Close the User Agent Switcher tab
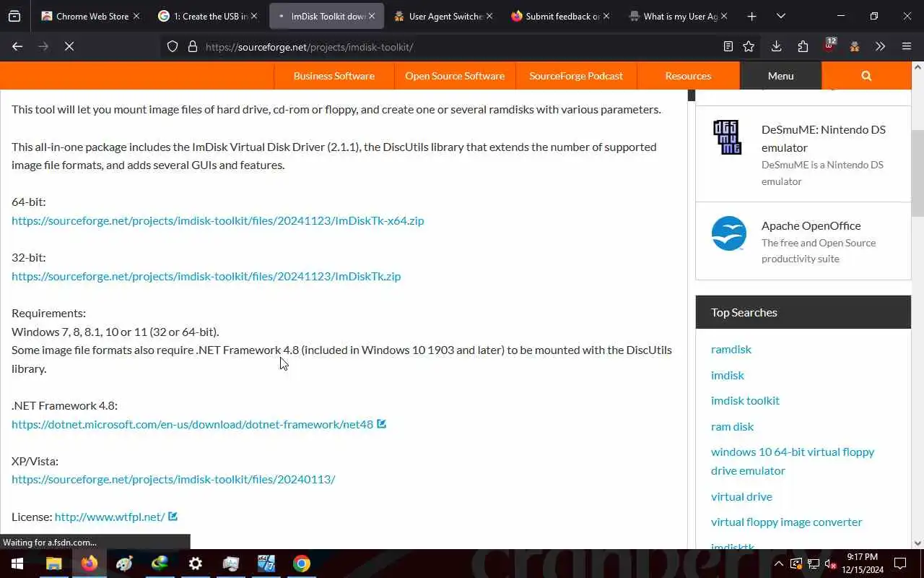 (489, 16)
